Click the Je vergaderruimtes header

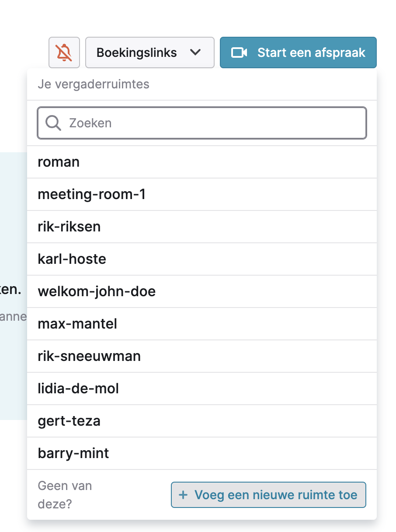click(x=94, y=84)
